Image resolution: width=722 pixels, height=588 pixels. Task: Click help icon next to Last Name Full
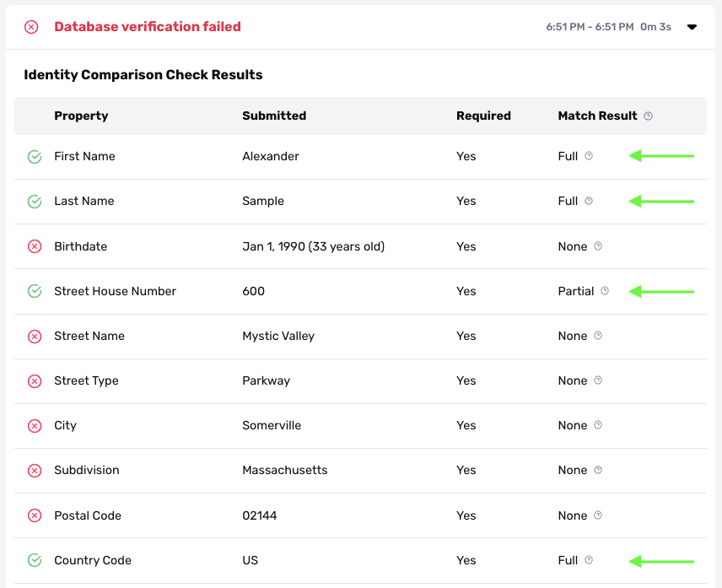[x=589, y=201]
